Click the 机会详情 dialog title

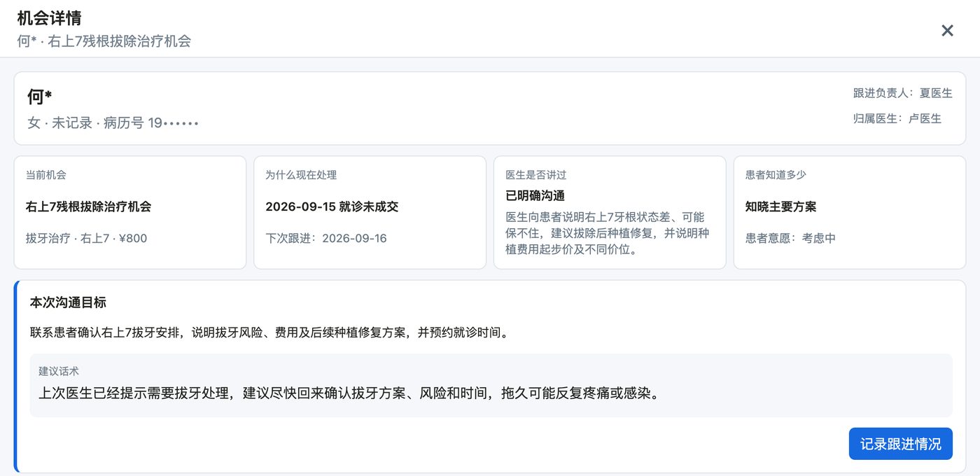[x=49, y=18]
